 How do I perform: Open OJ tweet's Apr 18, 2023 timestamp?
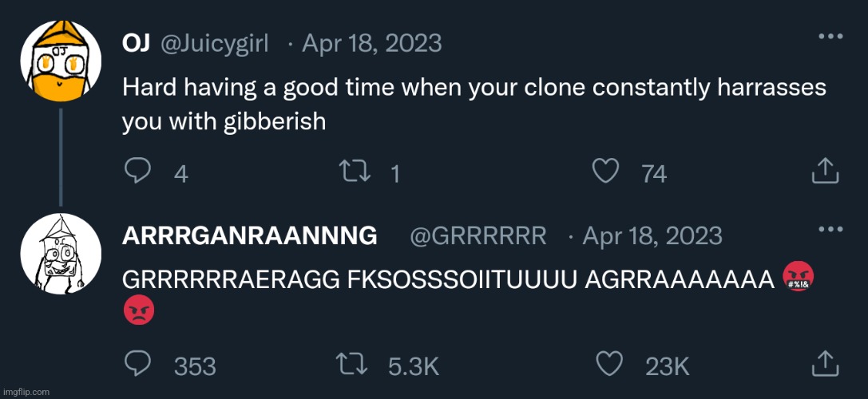(x=371, y=42)
